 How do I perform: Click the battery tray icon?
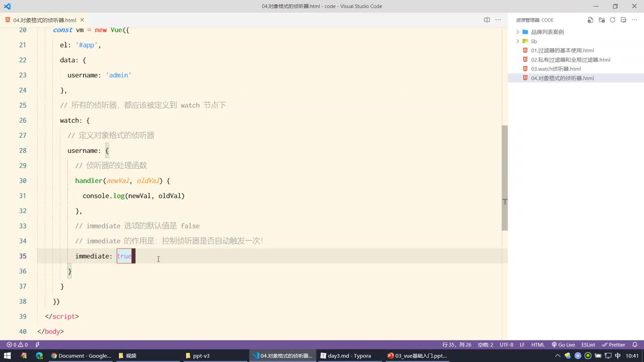click(x=598, y=355)
